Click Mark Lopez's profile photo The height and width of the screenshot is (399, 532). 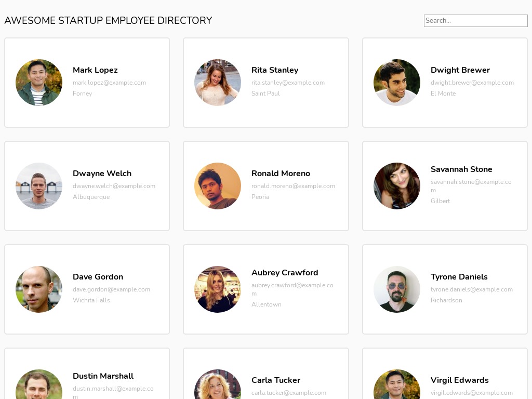pyautogui.click(x=38, y=82)
